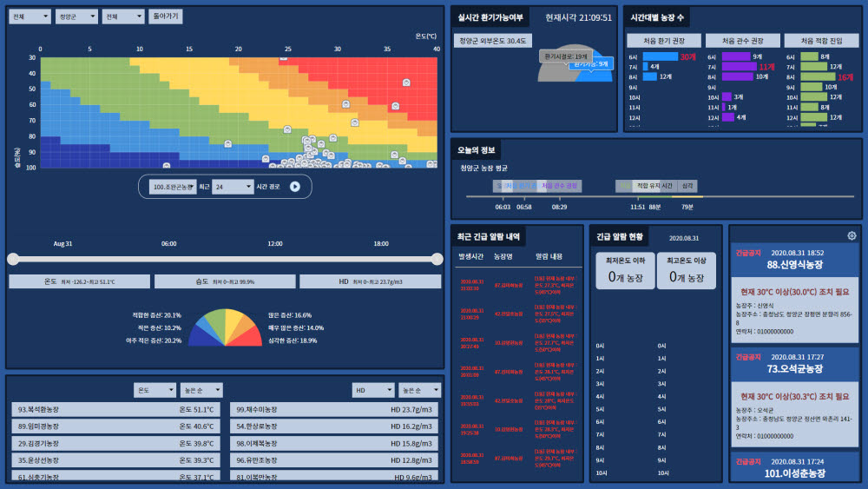The width and height of the screenshot is (868, 489).
Task: Click the 08:29 marker on today's timeline
Action: 559,207
